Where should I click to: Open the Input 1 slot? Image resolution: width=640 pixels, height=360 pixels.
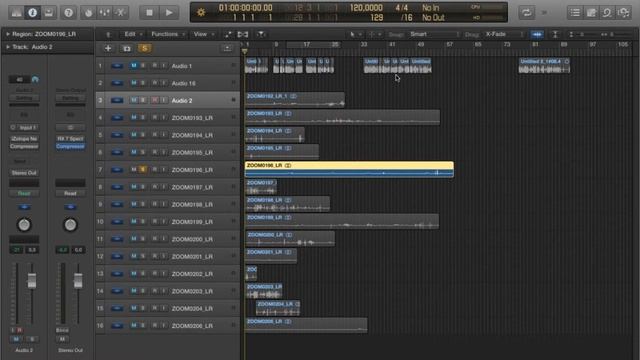(28, 128)
